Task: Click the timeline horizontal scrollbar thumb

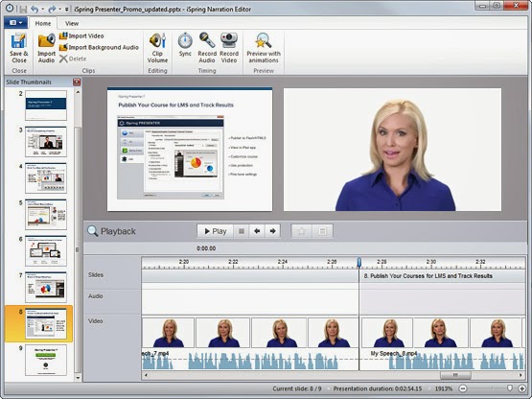Action: [x=455, y=375]
